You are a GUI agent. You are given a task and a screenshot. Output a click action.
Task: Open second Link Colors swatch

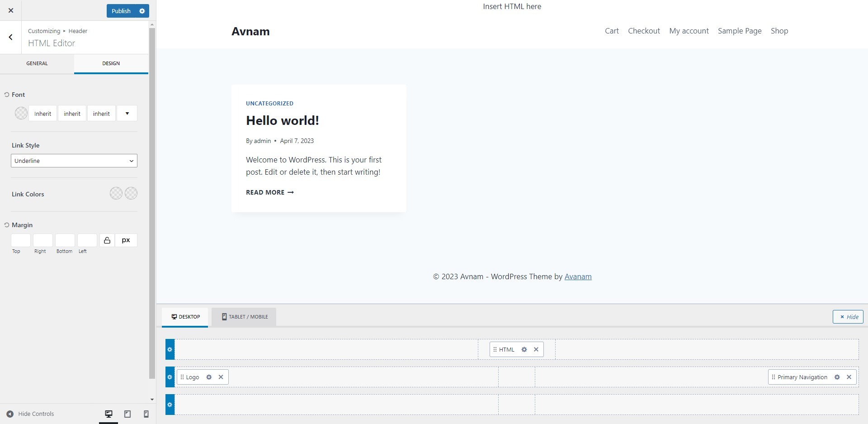[131, 193]
